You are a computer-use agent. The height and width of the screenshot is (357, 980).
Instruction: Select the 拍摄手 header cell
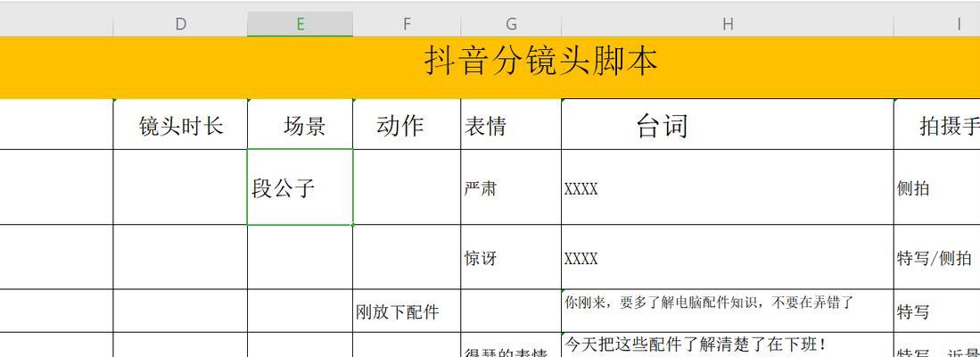(x=937, y=124)
